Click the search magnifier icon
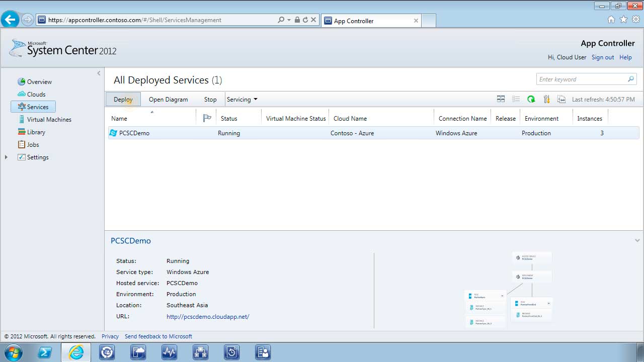This screenshot has height=362, width=644. [631, 79]
